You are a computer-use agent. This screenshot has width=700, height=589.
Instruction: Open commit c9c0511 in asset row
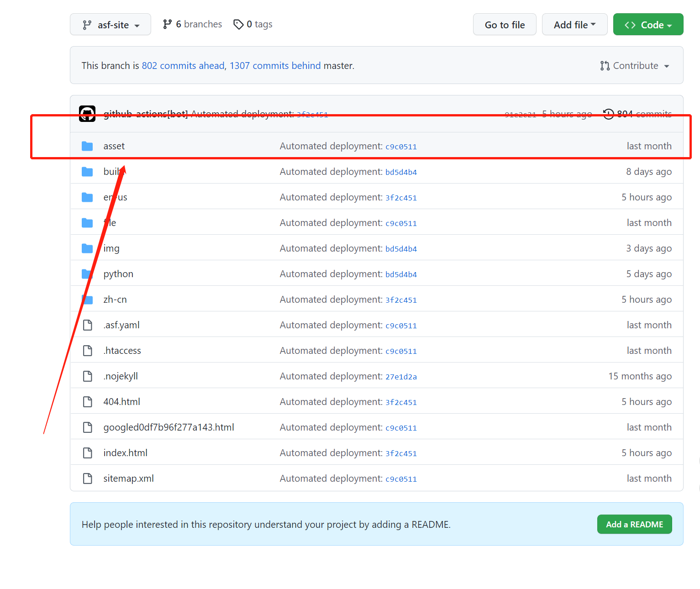click(x=401, y=147)
